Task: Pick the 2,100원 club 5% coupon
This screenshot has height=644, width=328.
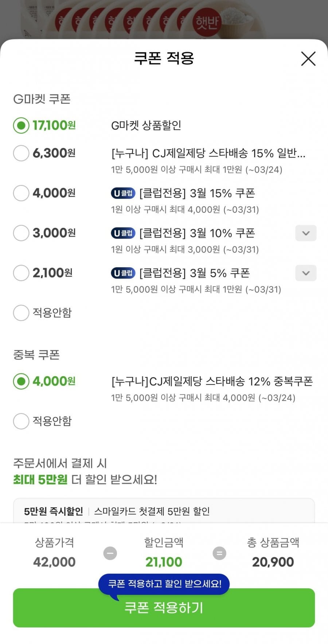Action: pos(21,273)
